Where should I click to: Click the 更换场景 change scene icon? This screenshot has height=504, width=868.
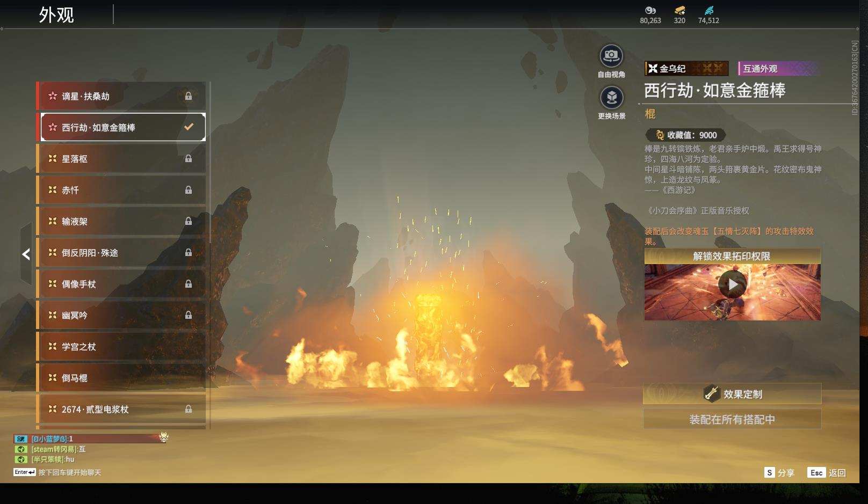611,98
